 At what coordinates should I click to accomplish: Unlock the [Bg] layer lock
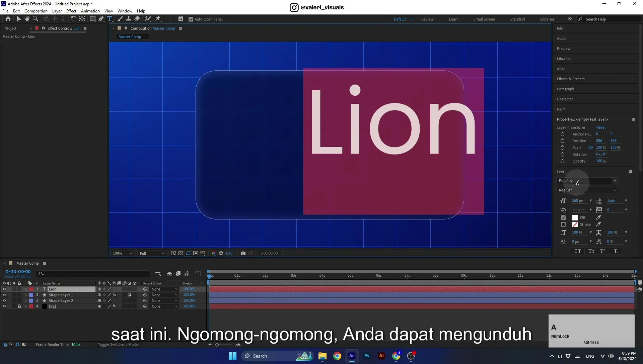tap(19, 306)
